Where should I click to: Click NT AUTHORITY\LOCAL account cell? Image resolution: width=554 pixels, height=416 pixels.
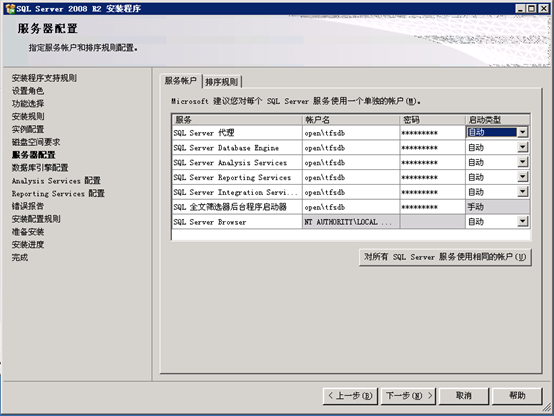click(x=351, y=222)
